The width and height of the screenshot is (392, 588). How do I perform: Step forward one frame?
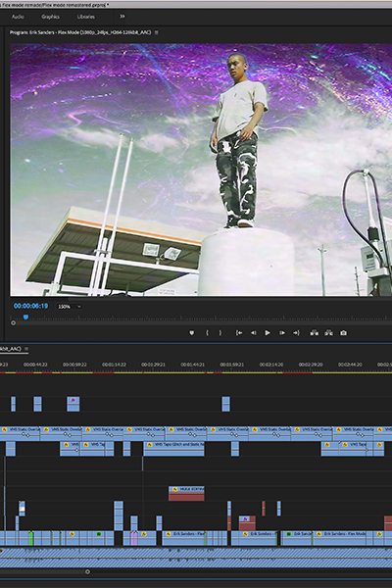(282, 333)
